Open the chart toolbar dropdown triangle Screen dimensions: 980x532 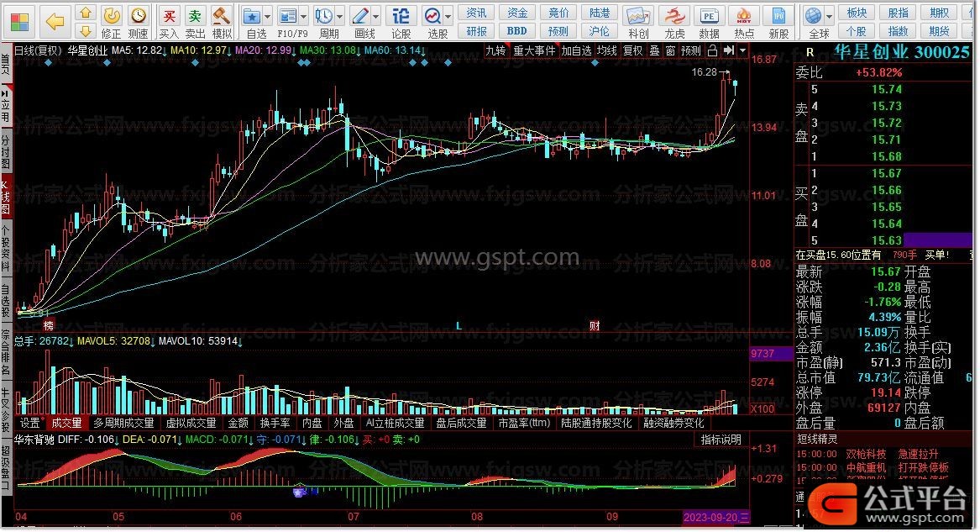[x=742, y=50]
